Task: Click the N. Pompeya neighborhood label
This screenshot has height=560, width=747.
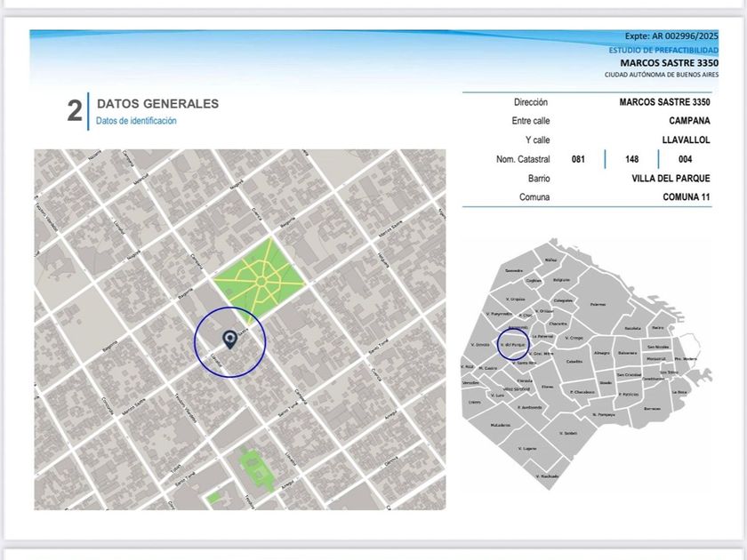Action: pos(604,414)
